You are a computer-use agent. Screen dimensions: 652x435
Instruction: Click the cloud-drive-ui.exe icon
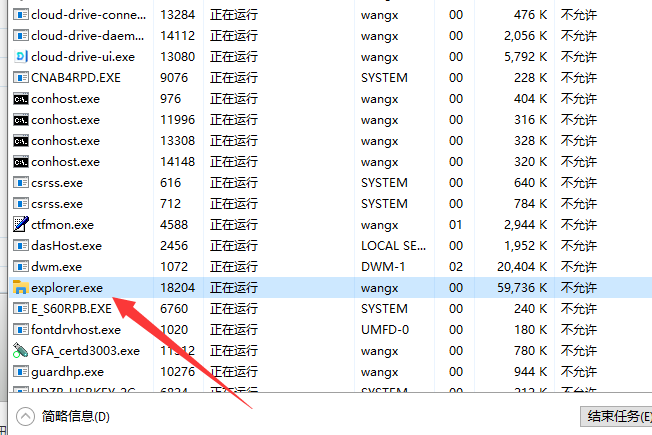coord(20,57)
